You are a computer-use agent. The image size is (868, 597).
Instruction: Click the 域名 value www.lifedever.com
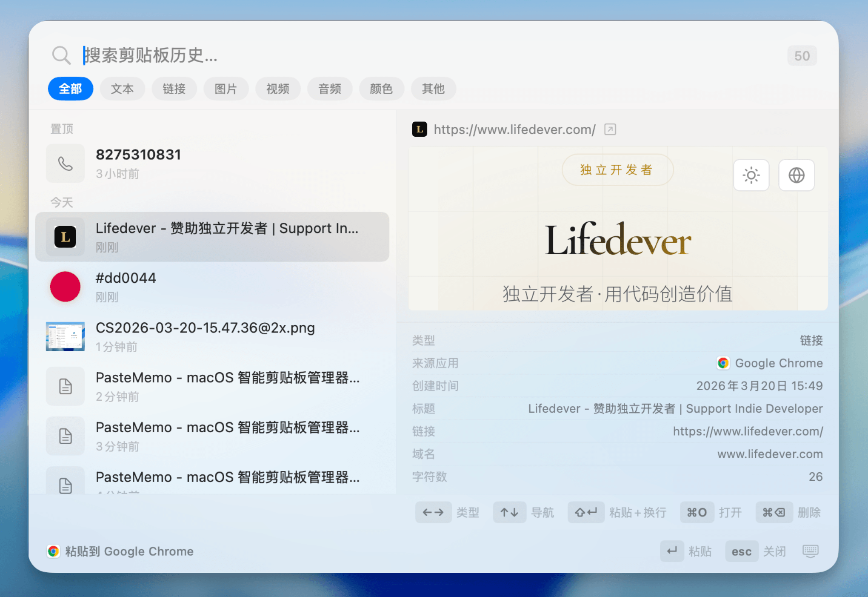pos(770,454)
